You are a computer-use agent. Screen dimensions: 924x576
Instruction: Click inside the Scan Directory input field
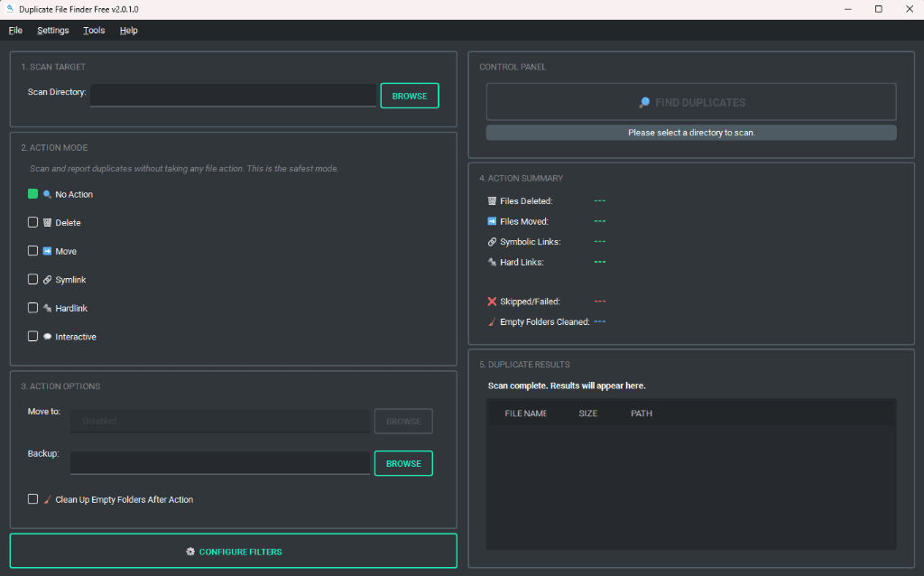tap(233, 95)
